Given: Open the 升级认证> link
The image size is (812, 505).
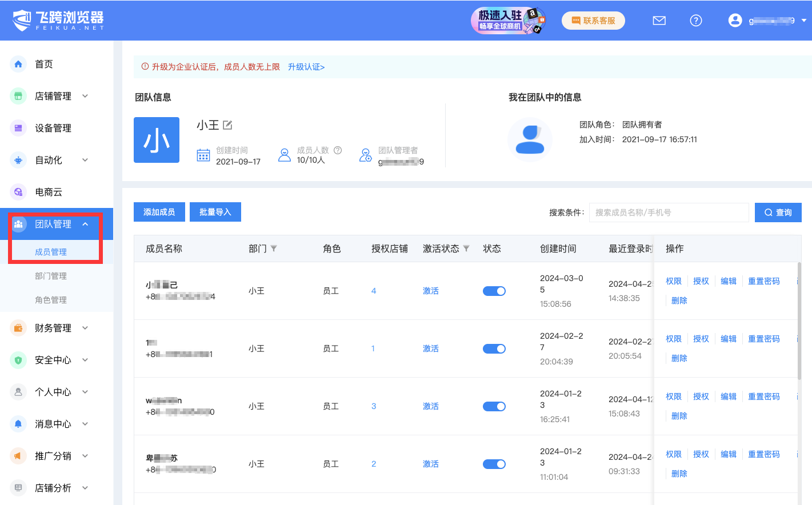Looking at the screenshot, I should click(306, 67).
